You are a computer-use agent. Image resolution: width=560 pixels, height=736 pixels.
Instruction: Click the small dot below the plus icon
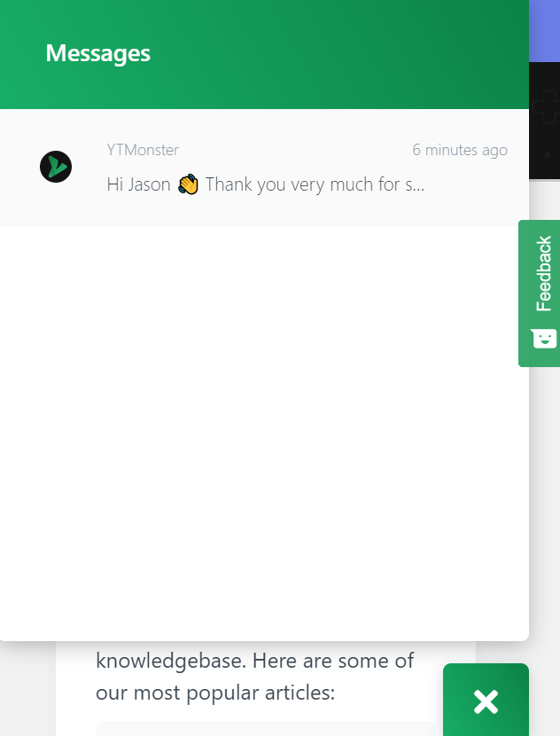(x=548, y=154)
